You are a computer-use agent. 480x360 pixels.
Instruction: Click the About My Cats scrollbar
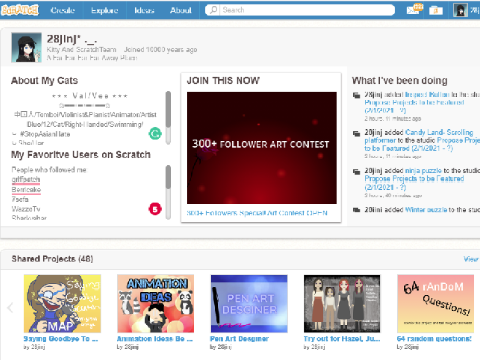point(168,117)
